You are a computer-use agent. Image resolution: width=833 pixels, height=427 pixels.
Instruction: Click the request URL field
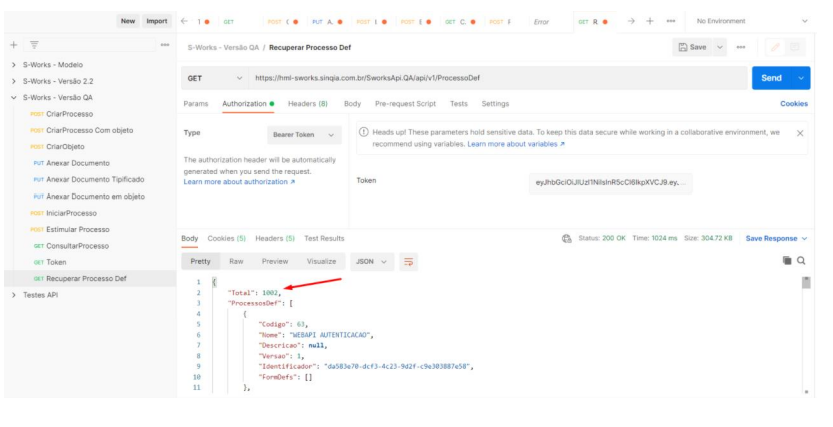(x=498, y=78)
